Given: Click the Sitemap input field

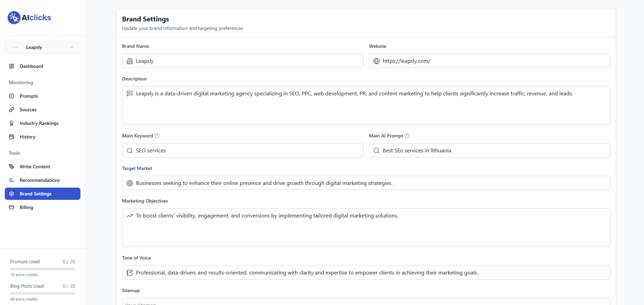Looking at the screenshot, I should (366, 302).
